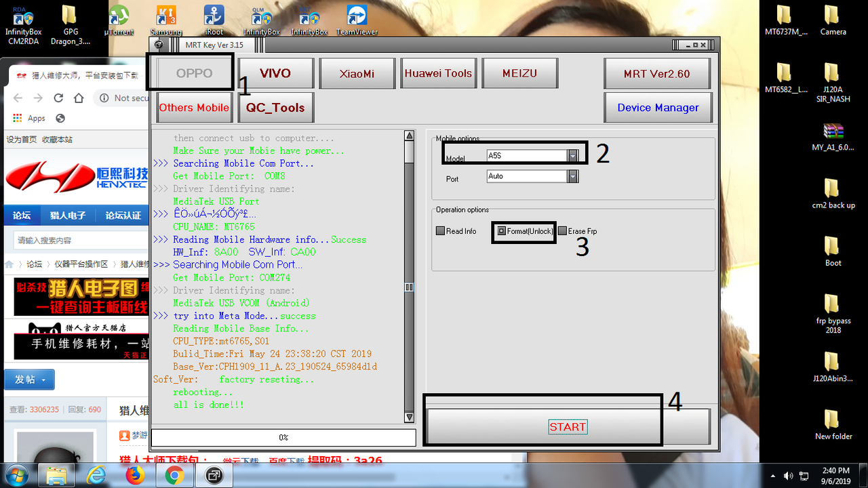
Task: Click Chrome reload page icon
Action: click(58, 98)
